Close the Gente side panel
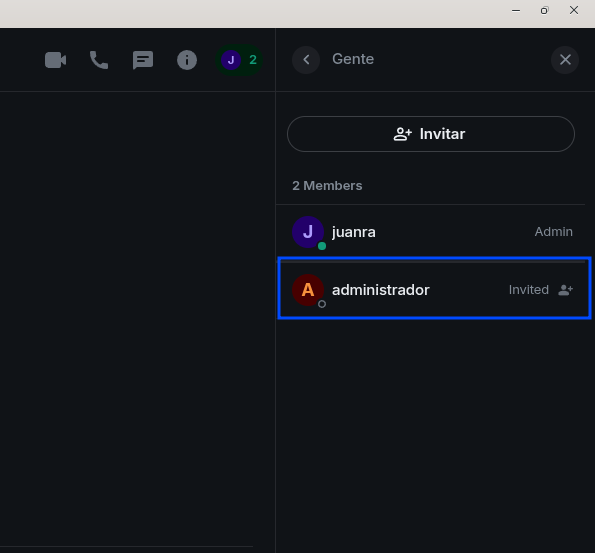The width and height of the screenshot is (595, 553). coord(565,60)
